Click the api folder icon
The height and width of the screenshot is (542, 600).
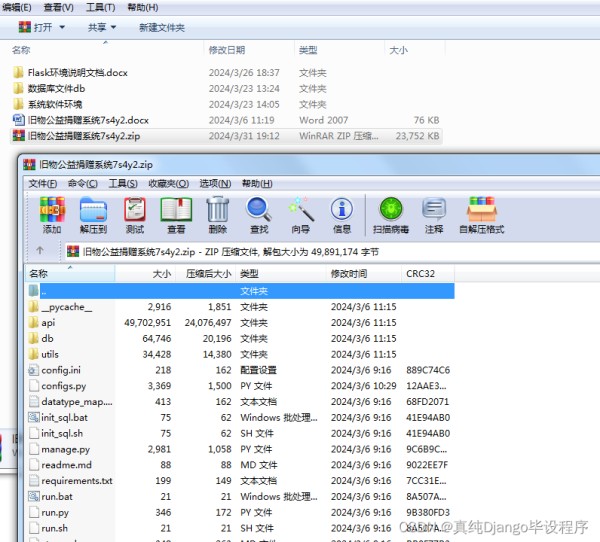[34, 322]
